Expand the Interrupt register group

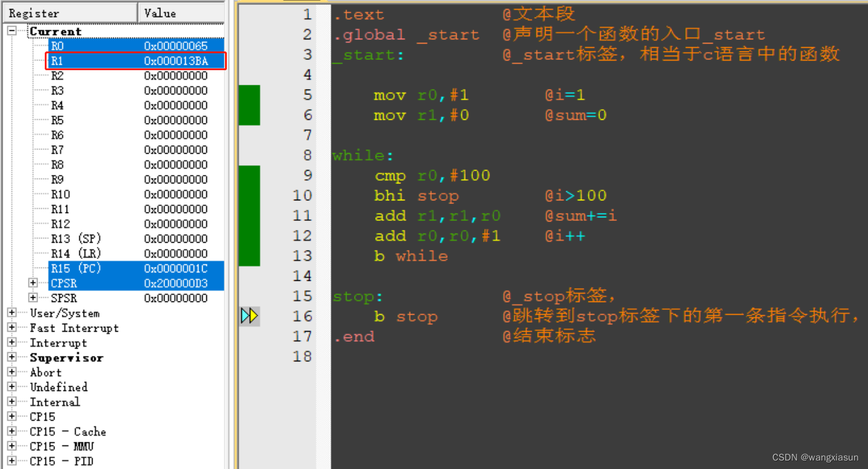point(11,343)
